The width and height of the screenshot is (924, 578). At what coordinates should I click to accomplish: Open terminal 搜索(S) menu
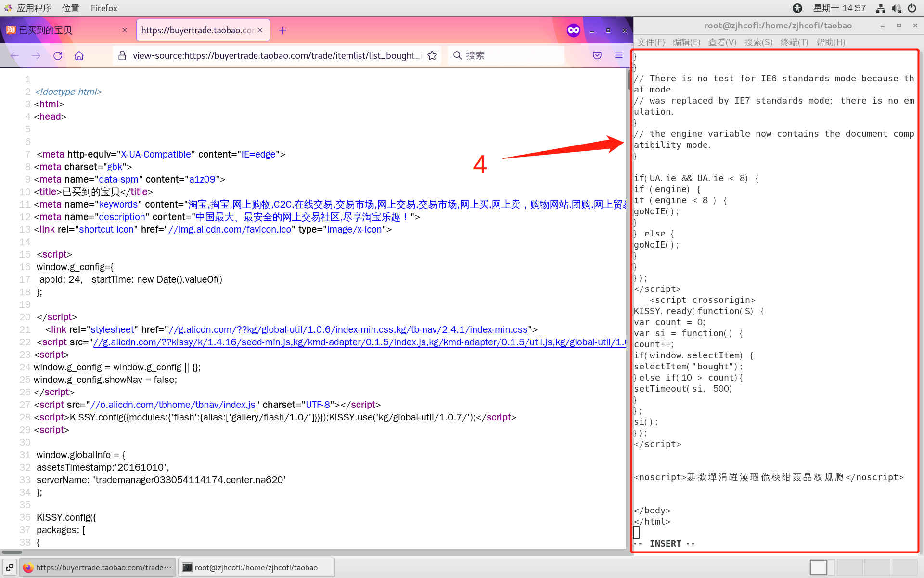758,42
